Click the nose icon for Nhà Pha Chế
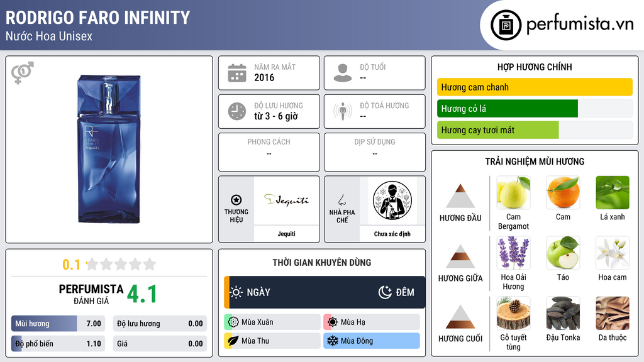The height and width of the screenshot is (362, 644). click(341, 200)
